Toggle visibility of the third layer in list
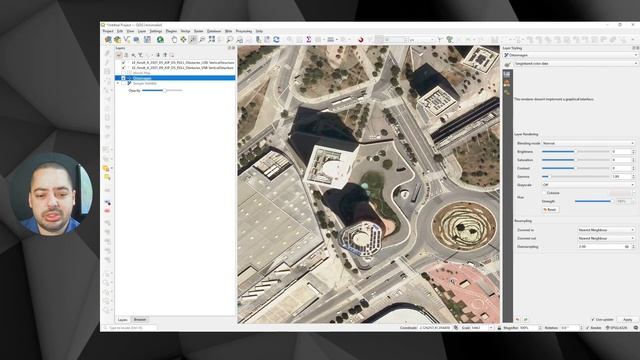 coord(123,73)
